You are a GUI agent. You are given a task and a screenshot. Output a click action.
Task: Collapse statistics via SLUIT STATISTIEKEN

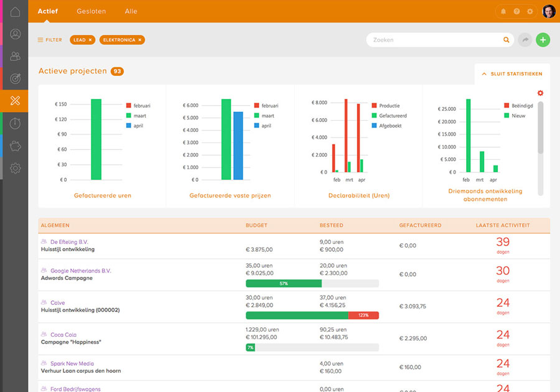(511, 73)
